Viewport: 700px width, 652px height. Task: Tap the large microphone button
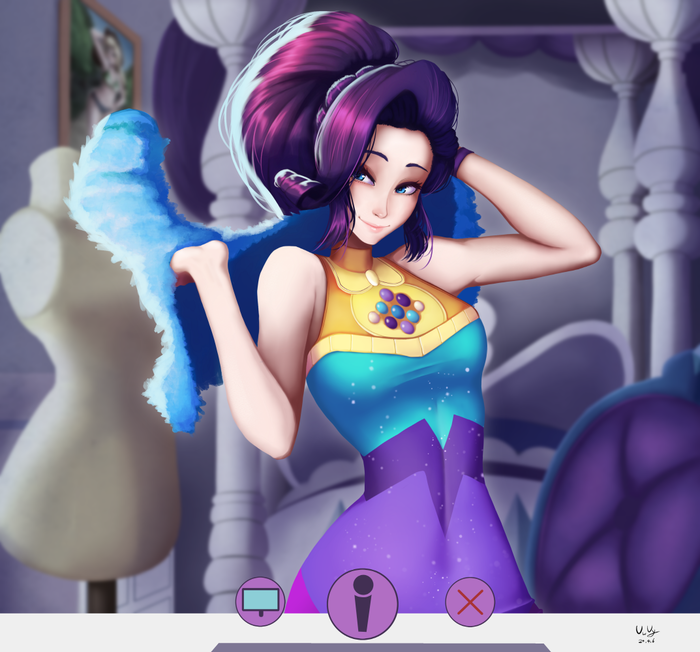[x=362, y=603]
